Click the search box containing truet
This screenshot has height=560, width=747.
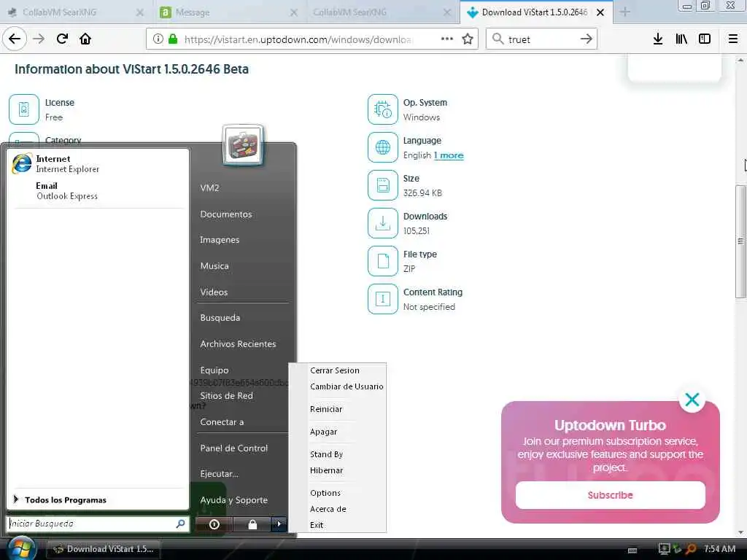541,39
